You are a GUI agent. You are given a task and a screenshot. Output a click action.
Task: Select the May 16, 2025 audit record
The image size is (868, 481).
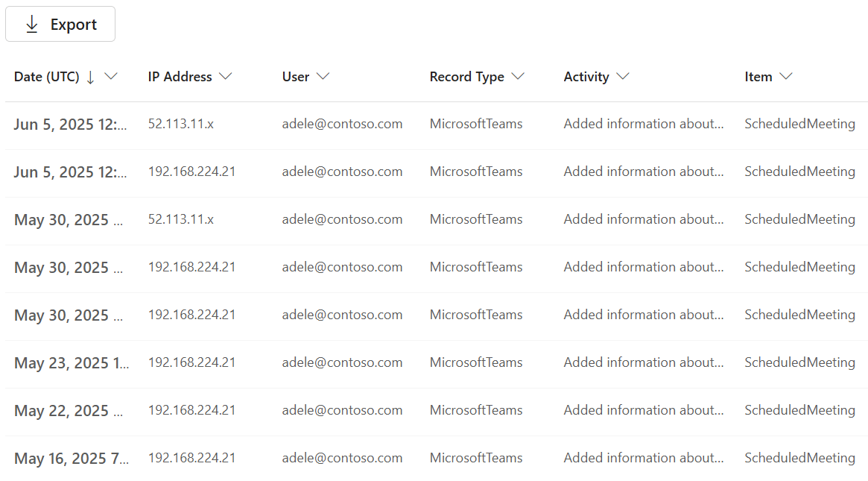point(72,458)
